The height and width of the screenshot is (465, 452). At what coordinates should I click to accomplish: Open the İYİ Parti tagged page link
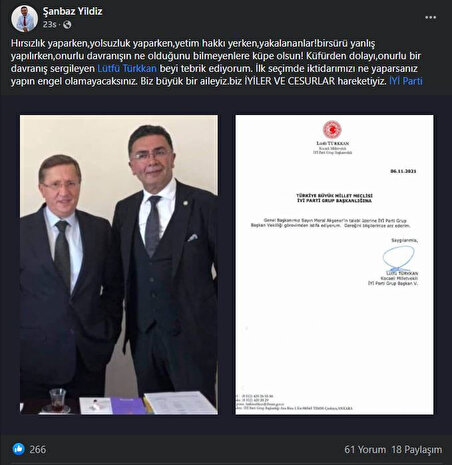[406, 81]
